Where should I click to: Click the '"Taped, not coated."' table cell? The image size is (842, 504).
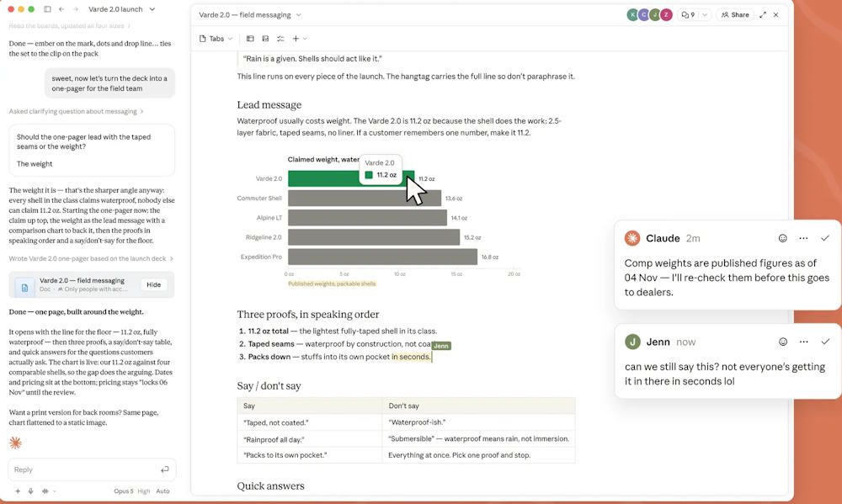coord(310,423)
